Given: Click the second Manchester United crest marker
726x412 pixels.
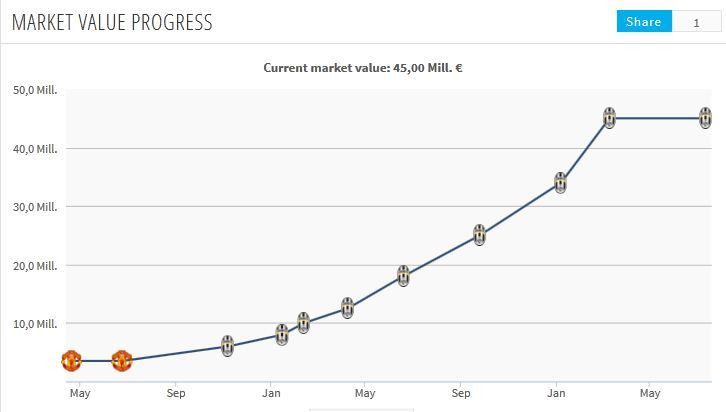Looking at the screenshot, I should point(121,361).
